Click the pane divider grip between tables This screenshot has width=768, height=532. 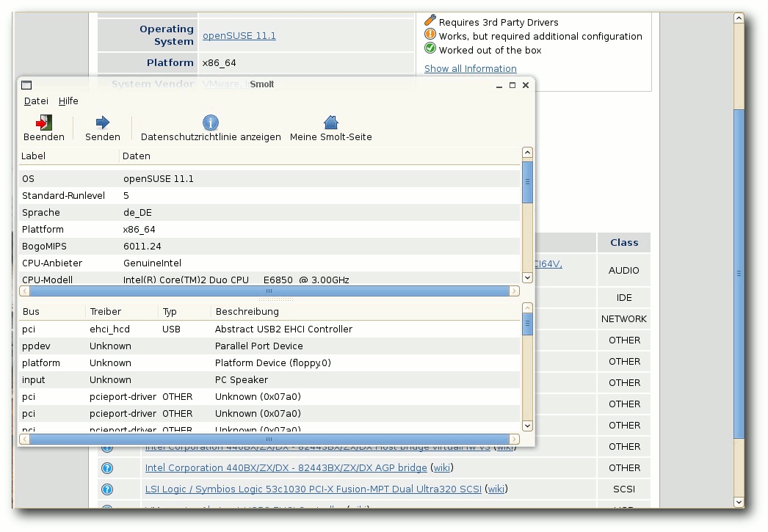(276, 299)
